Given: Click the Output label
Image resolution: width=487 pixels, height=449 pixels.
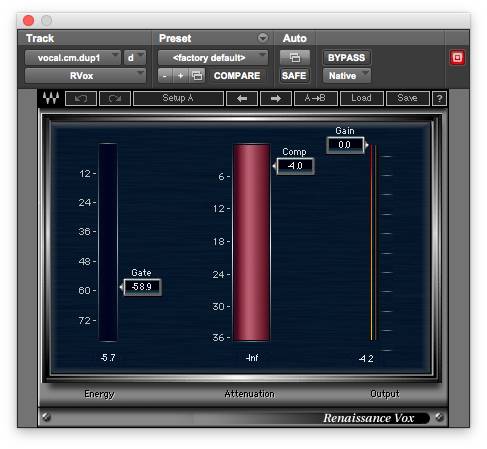Looking at the screenshot, I should tap(385, 394).
